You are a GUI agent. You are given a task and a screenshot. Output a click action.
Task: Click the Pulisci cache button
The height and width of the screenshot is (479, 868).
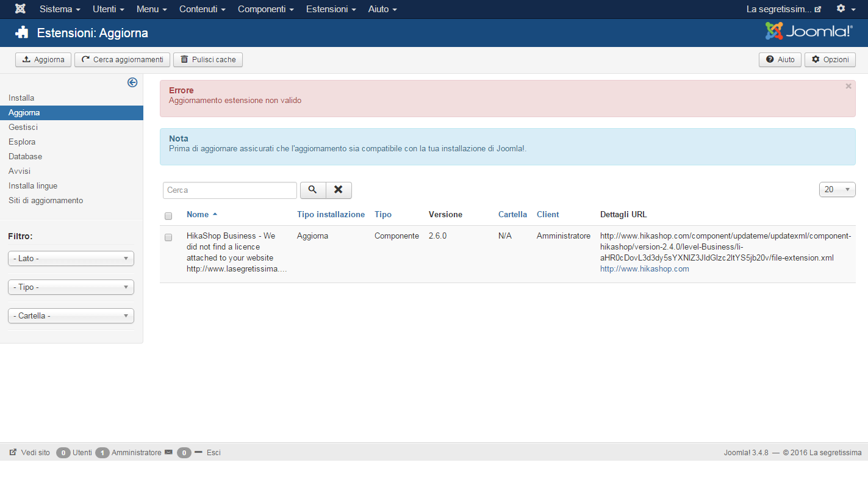[208, 60]
